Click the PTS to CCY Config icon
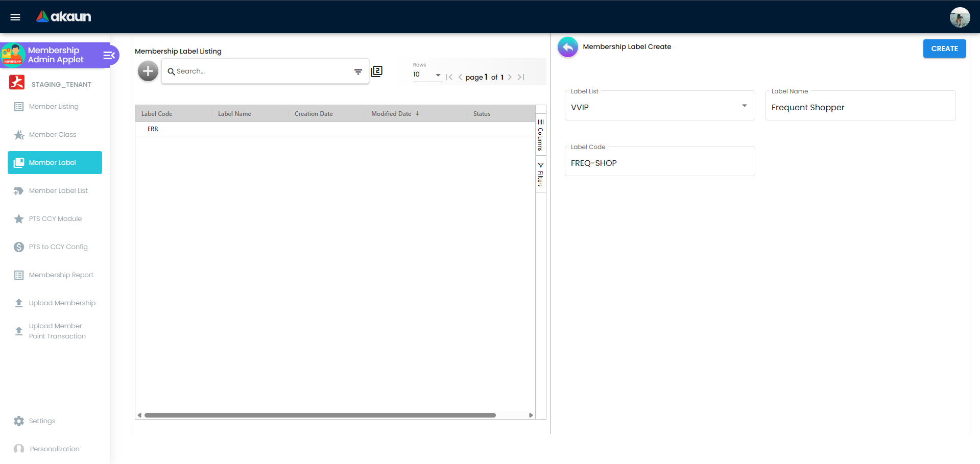Image resolution: width=980 pixels, height=464 pixels. [19, 247]
